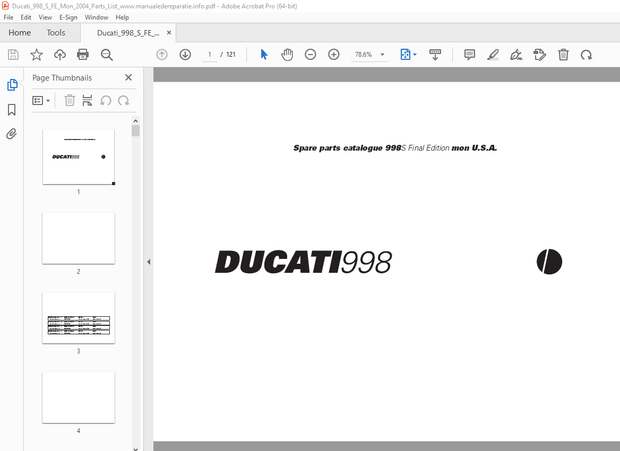Image resolution: width=620 pixels, height=451 pixels.
Task: Open the sign document pen tool
Action: 516,55
